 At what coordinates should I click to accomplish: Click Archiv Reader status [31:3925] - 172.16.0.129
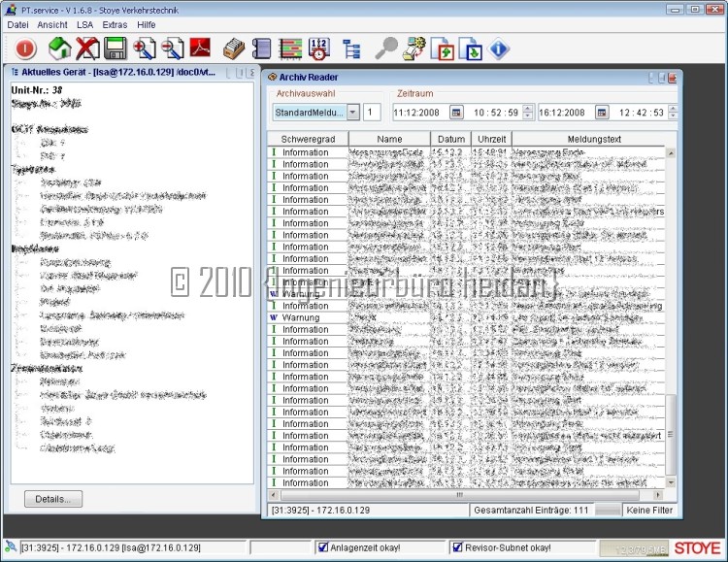(x=321, y=510)
